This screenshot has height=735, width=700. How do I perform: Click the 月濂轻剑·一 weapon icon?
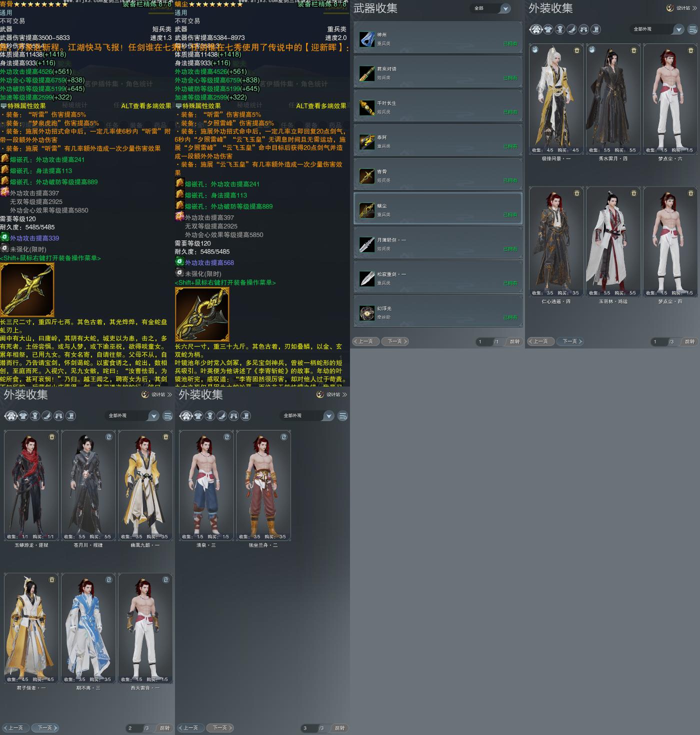click(367, 244)
